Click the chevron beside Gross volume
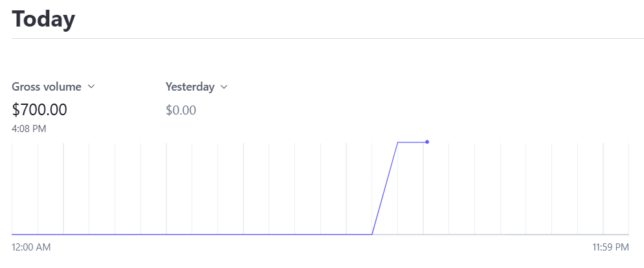 coord(91,87)
